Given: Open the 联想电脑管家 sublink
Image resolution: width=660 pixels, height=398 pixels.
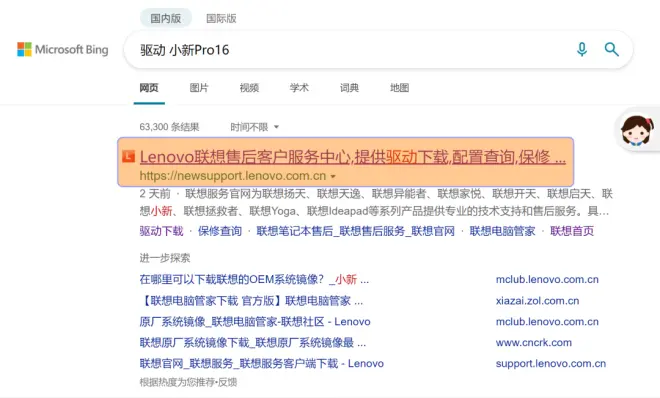Looking at the screenshot, I should [503, 231].
